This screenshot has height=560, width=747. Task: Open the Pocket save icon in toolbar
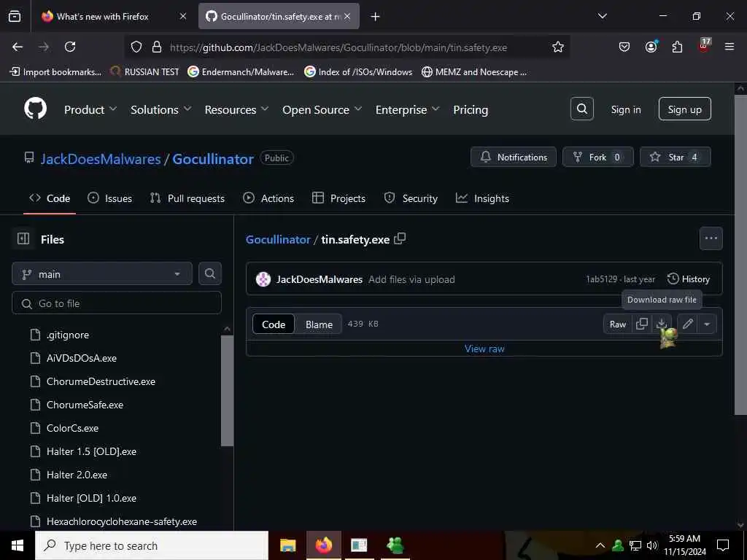(624, 47)
